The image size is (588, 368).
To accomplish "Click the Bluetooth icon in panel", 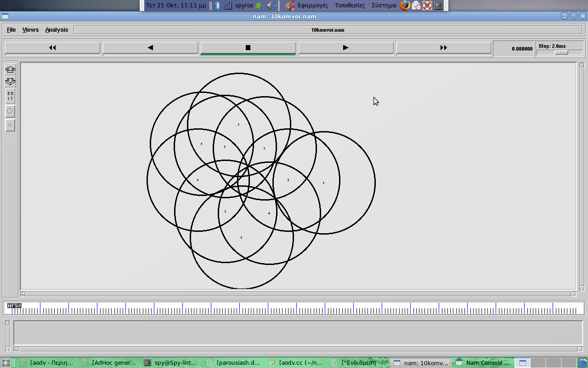I will 218,6.
